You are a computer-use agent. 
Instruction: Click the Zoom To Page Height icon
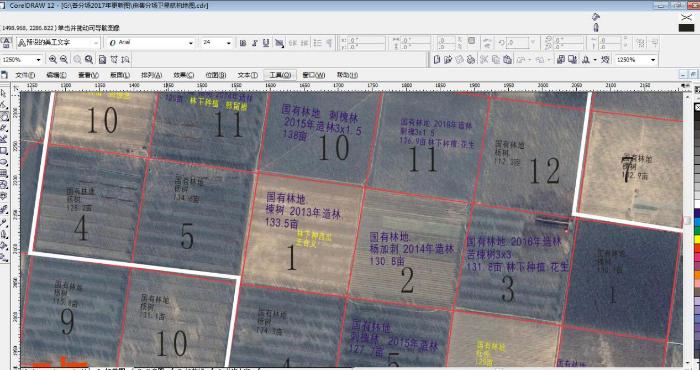tap(126, 59)
